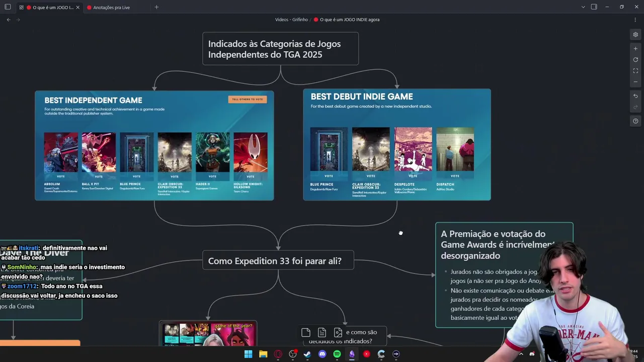Viewport: 644px width, 362px height.
Task: Open Spotify from taskbar
Action: click(x=337, y=354)
